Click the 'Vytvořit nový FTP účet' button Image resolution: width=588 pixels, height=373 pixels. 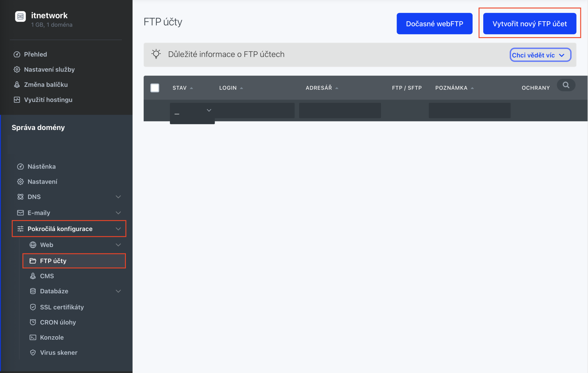tap(529, 24)
